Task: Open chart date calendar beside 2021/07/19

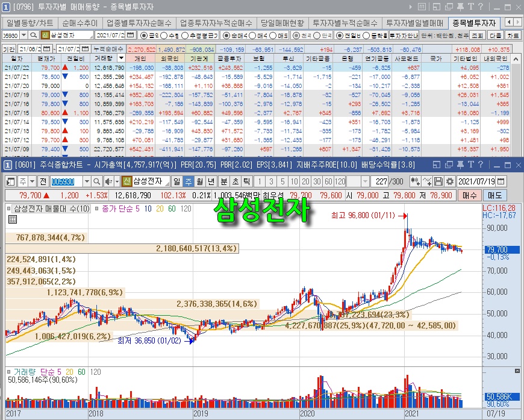Action: 501,181
